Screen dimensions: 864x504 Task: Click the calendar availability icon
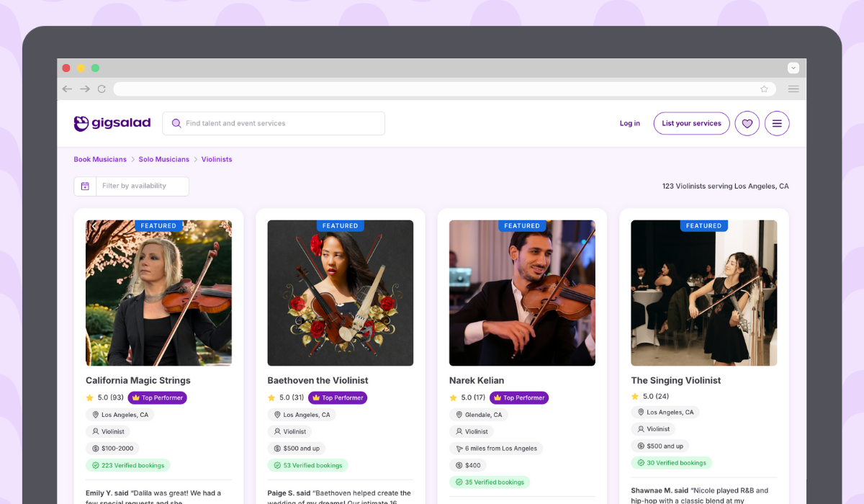[85, 186]
